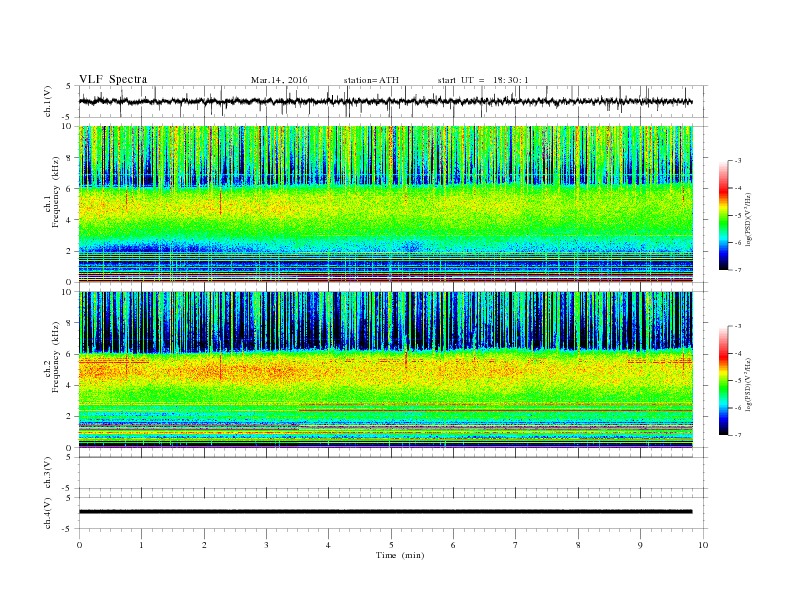792x612 pixels.
Task: Click the "0" tick on the time axis
Action: 79,545
